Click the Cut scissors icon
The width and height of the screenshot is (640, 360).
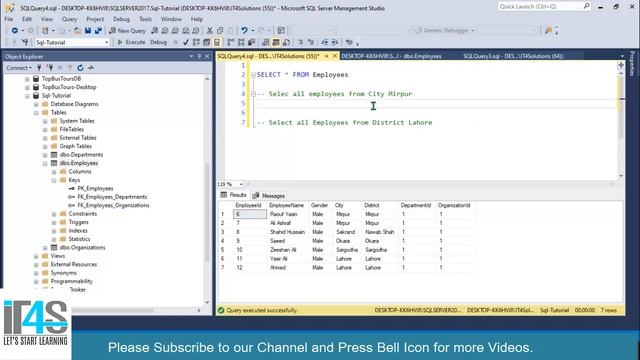(x=210, y=31)
